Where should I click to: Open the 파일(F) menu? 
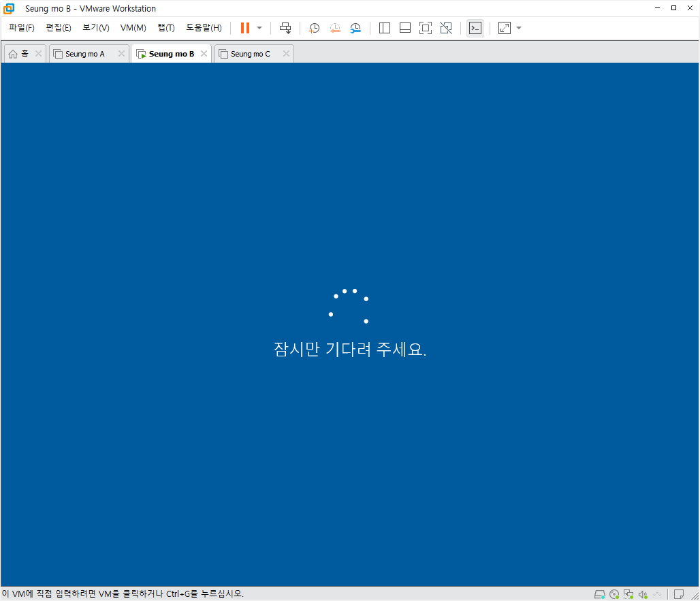point(21,28)
